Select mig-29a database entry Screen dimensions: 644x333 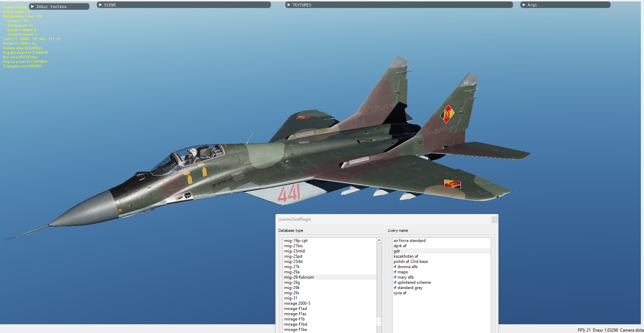[329, 272]
